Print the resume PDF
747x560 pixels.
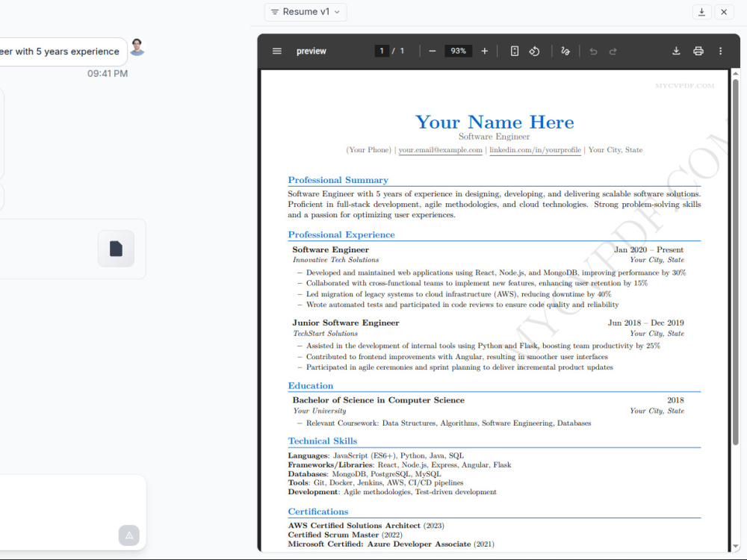698,51
